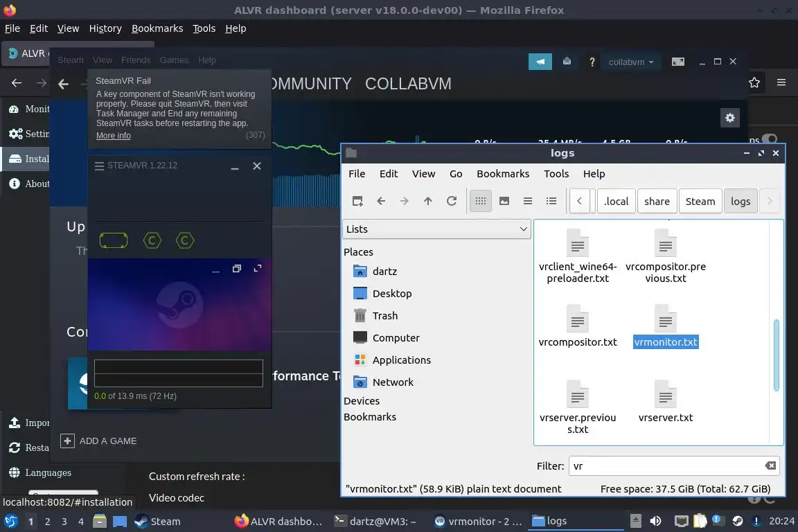Expand the SteamVR view to fullscreen
Image resolution: width=798 pixels, height=532 pixels.
tap(258, 268)
